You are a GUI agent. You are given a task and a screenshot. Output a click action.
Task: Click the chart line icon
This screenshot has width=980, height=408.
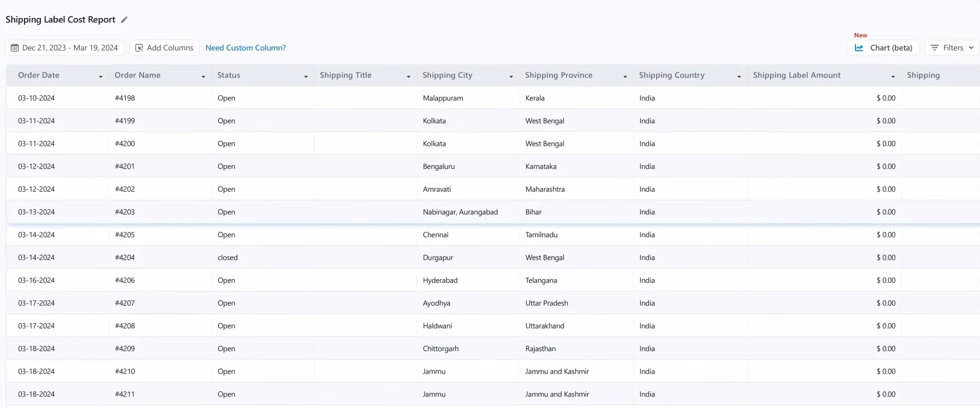pyautogui.click(x=859, y=48)
